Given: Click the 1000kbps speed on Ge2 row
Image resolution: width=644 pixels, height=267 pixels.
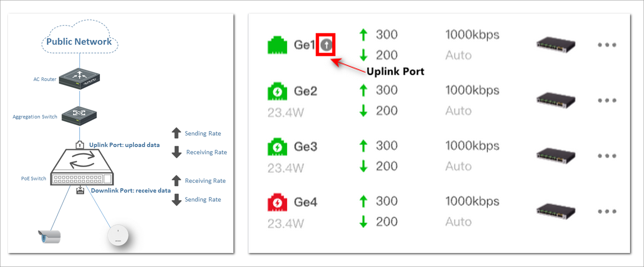Looking at the screenshot, I should pos(472,91).
